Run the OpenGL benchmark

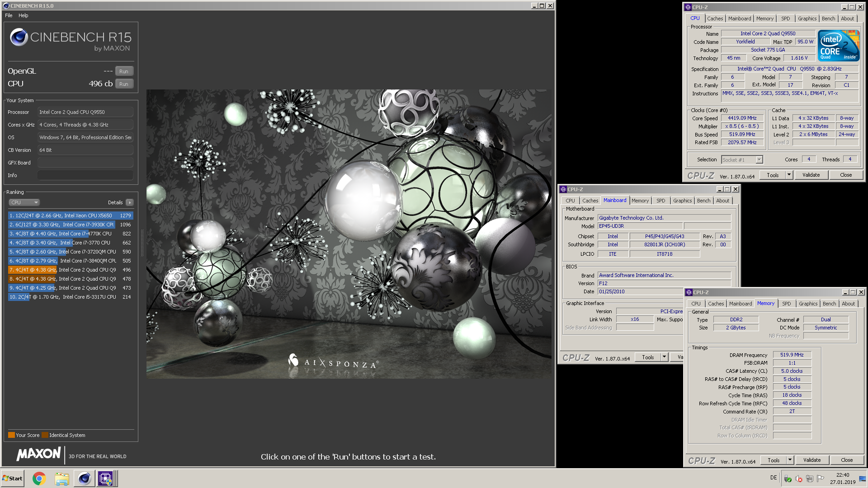(124, 71)
